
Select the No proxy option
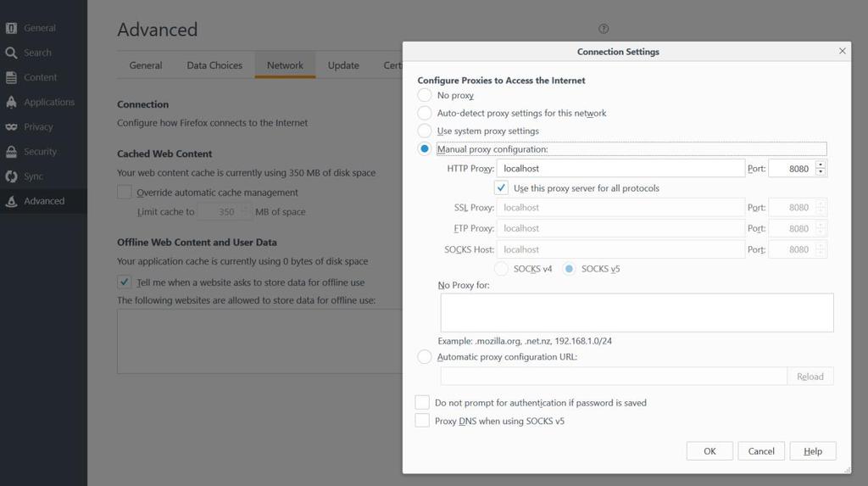click(425, 95)
